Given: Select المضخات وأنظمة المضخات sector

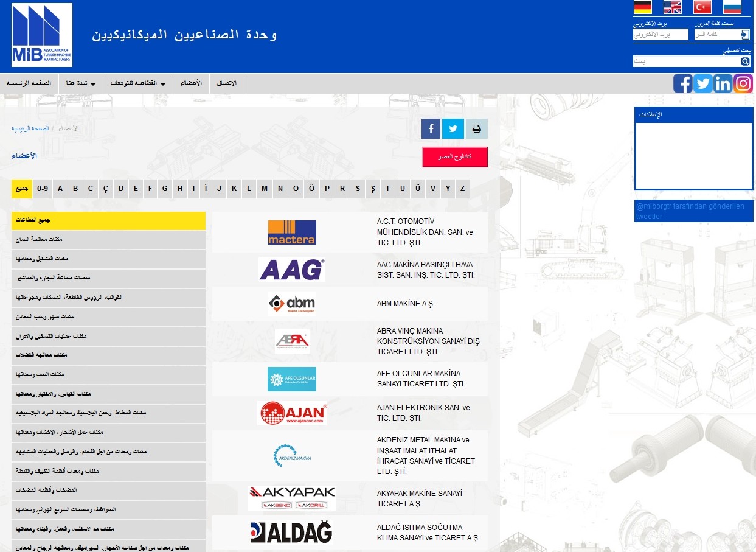Looking at the screenshot, I should coord(108,490).
